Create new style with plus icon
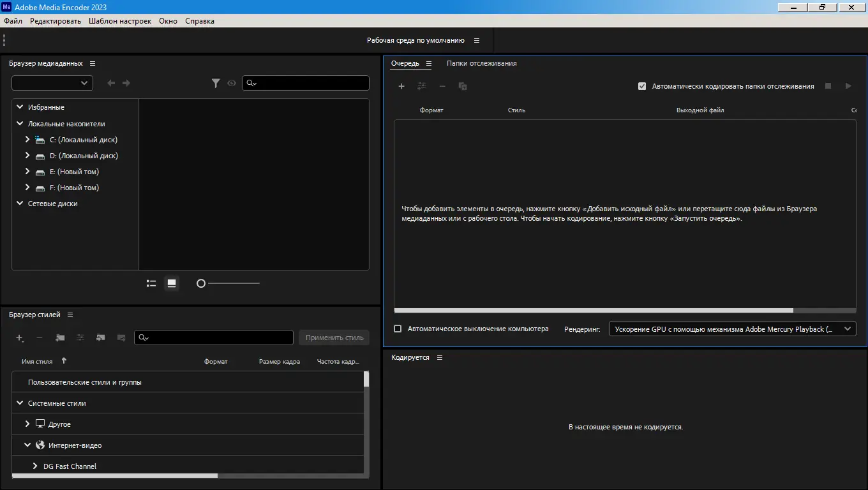The width and height of the screenshot is (868, 490). pyautogui.click(x=20, y=338)
